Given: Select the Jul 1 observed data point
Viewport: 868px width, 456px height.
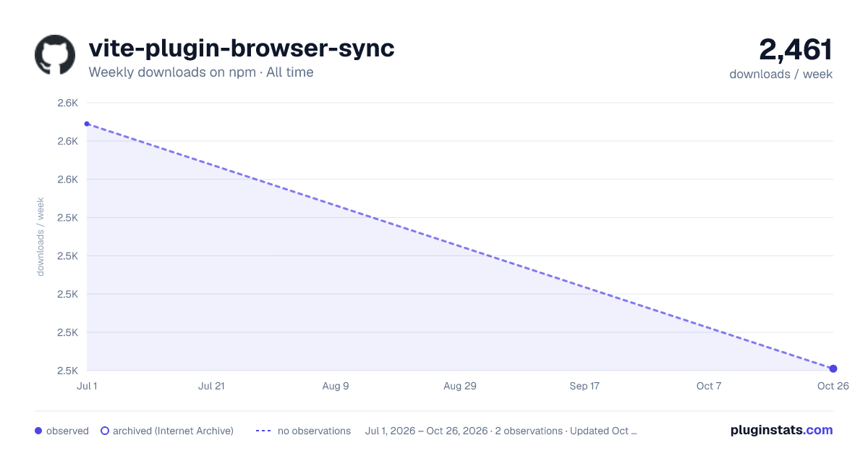Looking at the screenshot, I should pyautogui.click(x=87, y=124).
